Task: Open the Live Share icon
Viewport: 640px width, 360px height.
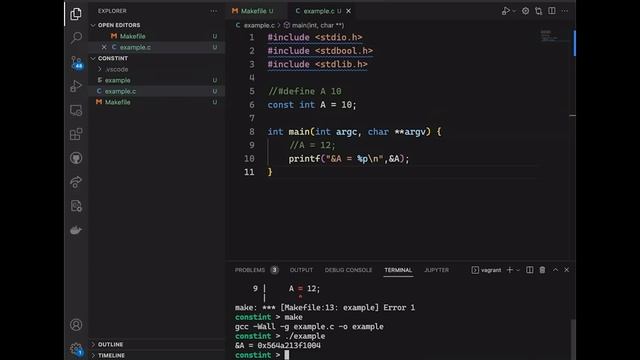Action: coord(76,182)
